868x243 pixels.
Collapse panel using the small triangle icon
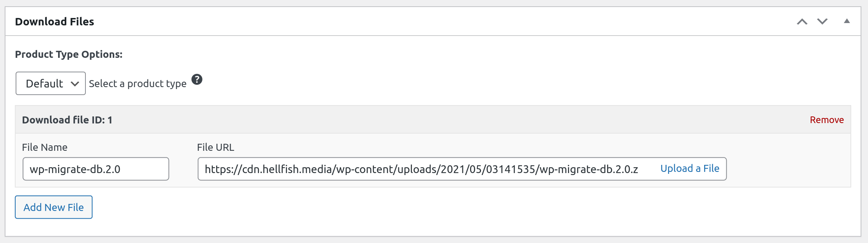coord(847,21)
